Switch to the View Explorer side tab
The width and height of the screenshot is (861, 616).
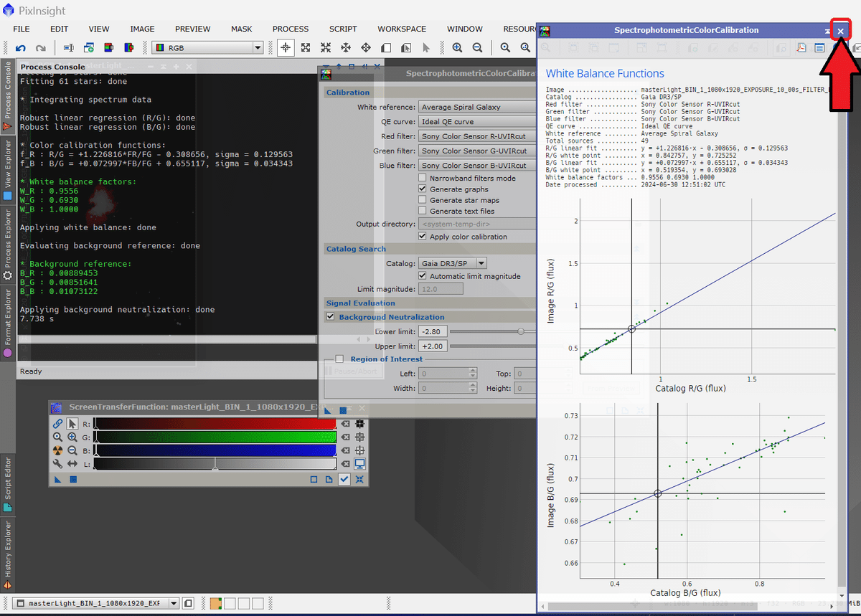(8, 169)
